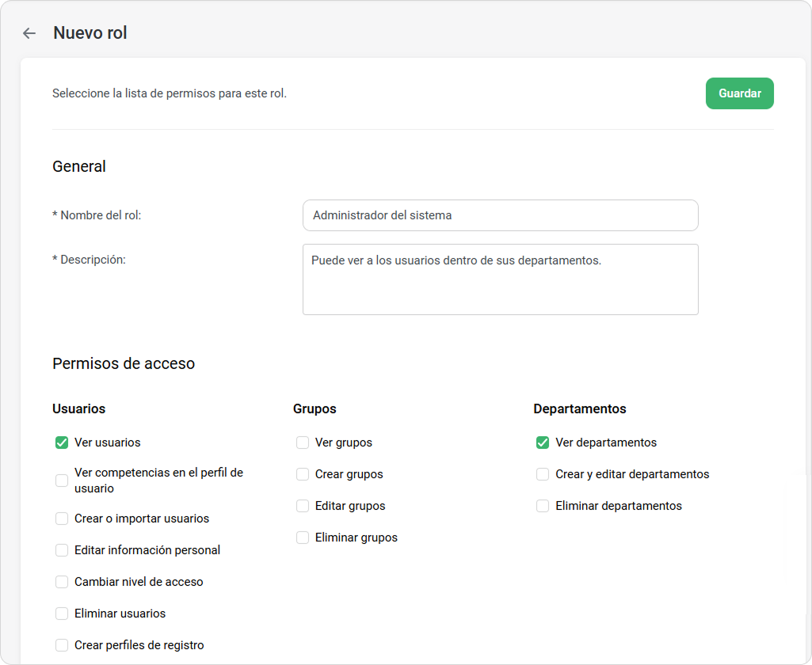This screenshot has height=665, width=812.
Task: Click the Nuevo rol page title
Action: [x=90, y=33]
